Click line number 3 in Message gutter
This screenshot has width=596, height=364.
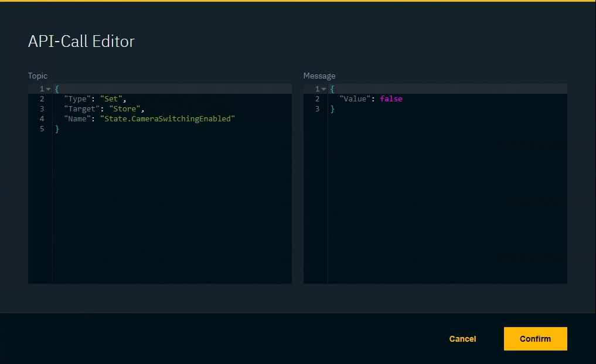(317, 109)
